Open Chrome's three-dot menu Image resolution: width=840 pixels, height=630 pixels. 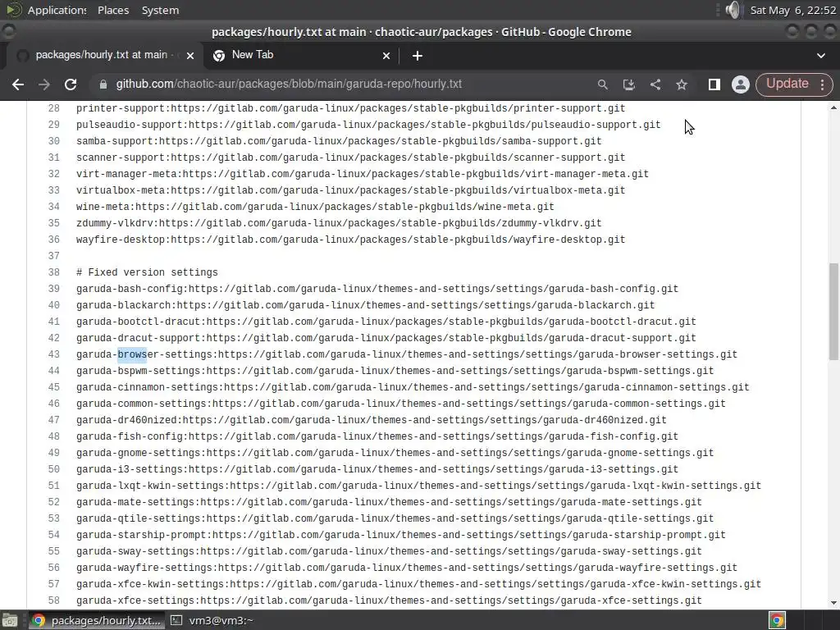click(x=822, y=84)
